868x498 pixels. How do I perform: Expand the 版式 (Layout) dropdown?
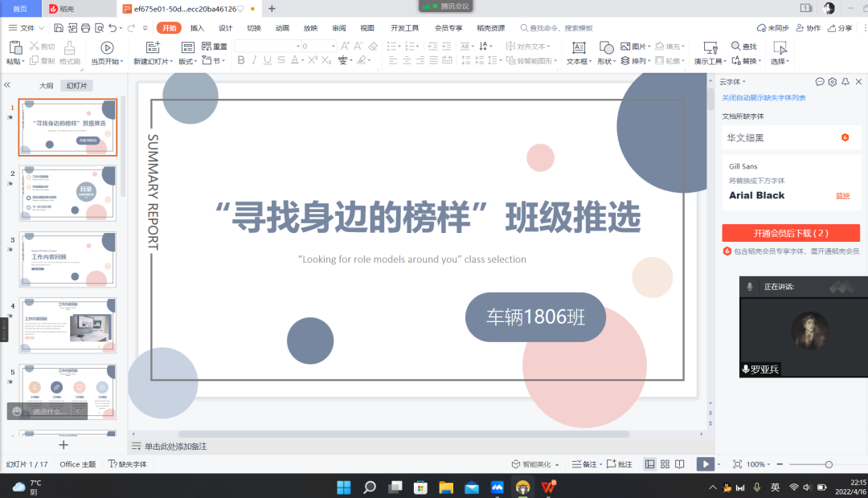pyautogui.click(x=187, y=61)
